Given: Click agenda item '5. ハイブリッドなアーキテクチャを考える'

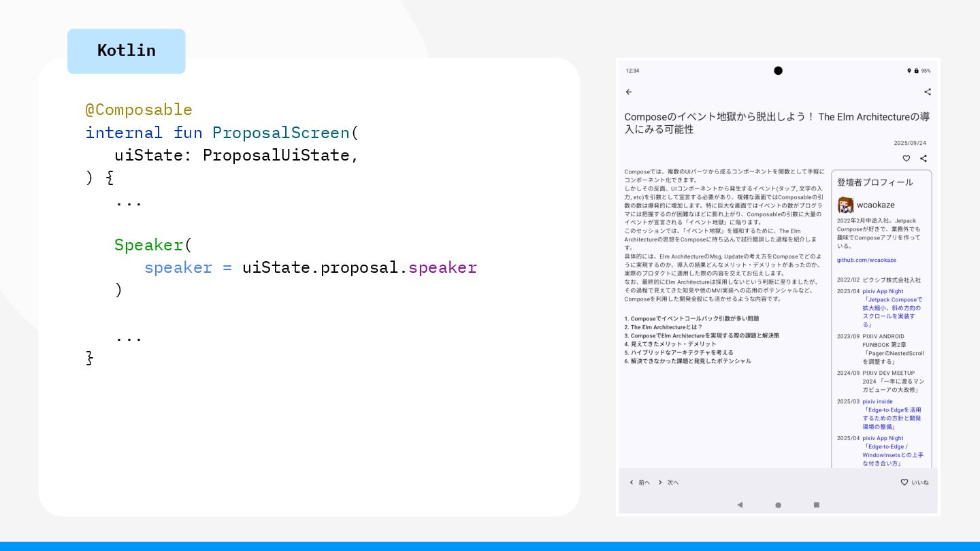Looking at the screenshot, I should coord(679,352).
